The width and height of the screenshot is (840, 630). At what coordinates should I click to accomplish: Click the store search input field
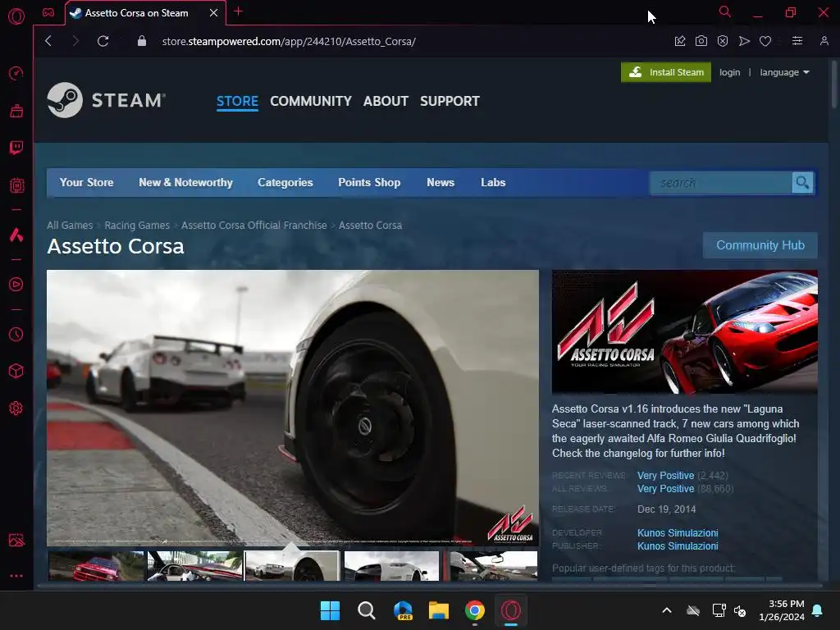point(721,183)
